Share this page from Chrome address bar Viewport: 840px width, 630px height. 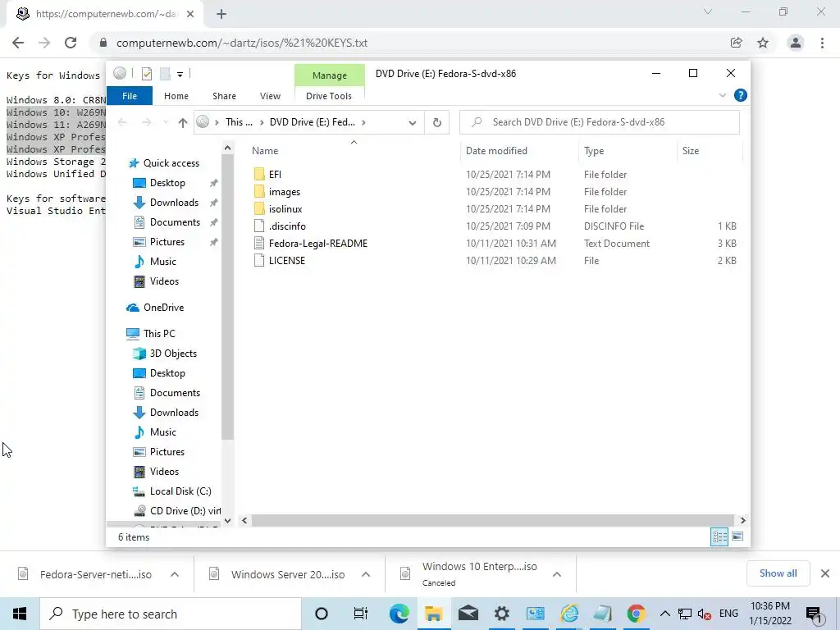(736, 43)
